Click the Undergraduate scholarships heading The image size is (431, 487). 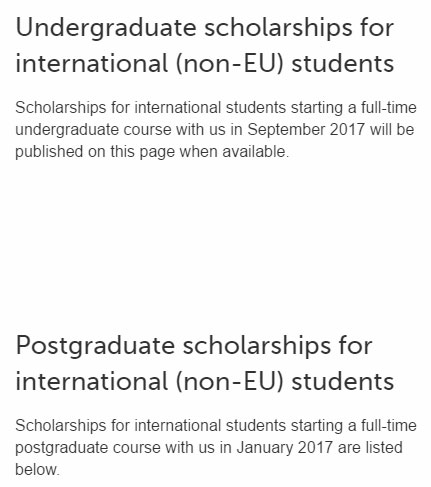(x=205, y=45)
